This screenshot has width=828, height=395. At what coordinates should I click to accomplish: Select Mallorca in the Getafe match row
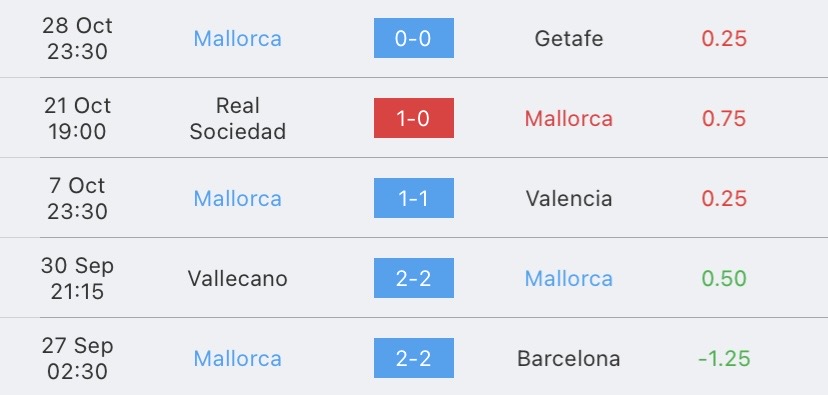click(238, 39)
